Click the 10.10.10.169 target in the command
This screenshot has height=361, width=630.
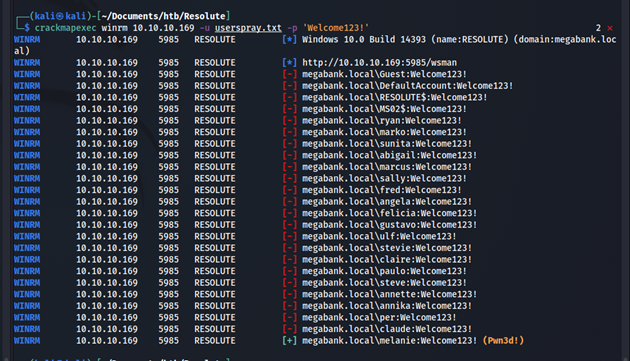pos(164,28)
